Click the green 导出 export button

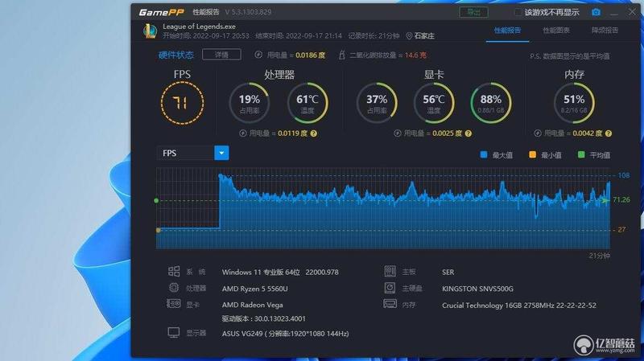(x=473, y=12)
